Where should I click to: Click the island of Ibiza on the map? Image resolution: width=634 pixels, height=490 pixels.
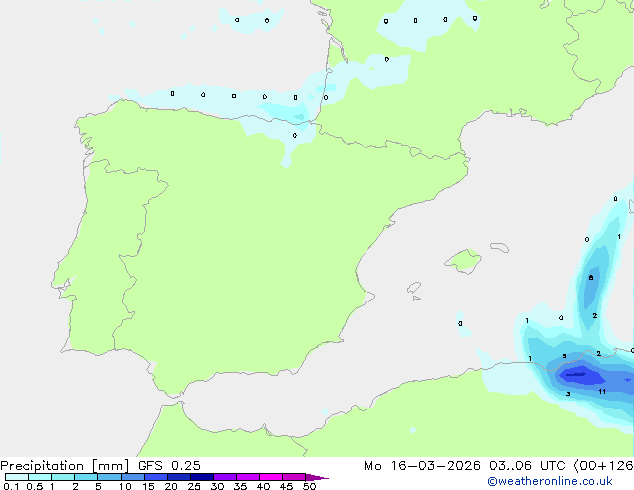[x=414, y=288]
